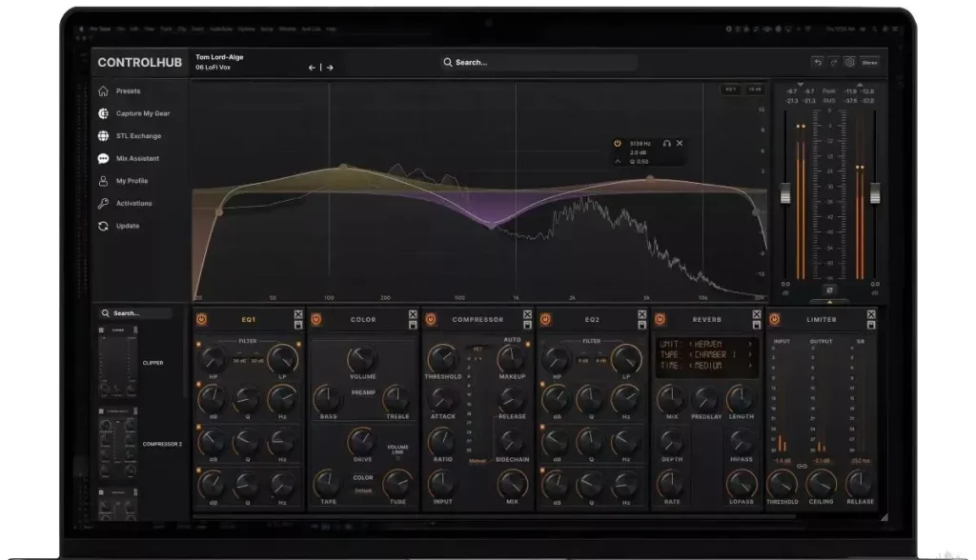Open STL Exchange globe icon
The width and height of the screenshot is (976, 560).
click(103, 136)
